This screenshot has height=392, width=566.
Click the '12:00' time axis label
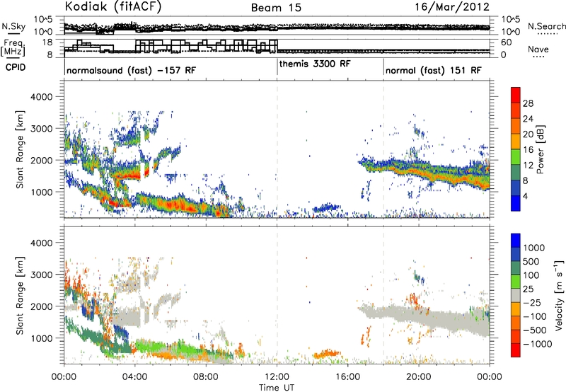[277, 377]
